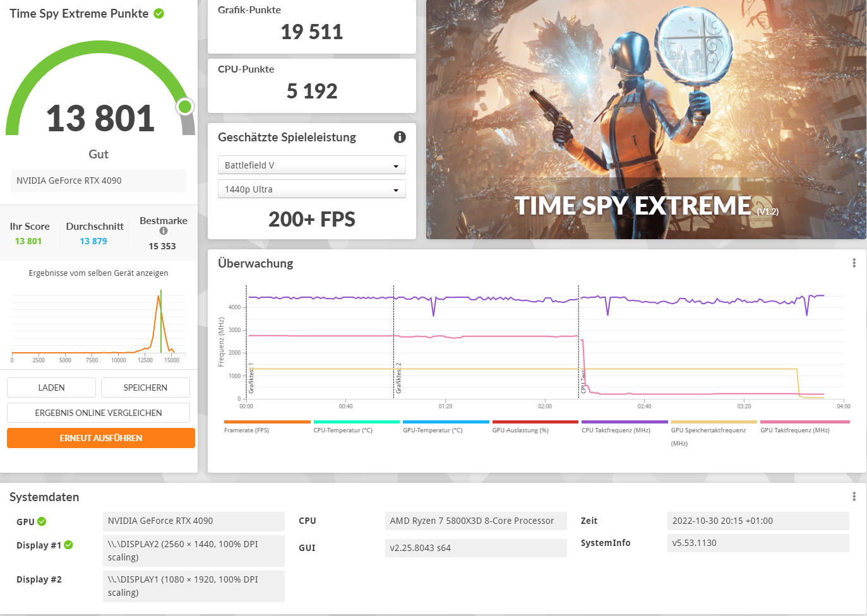Click ERGEBNIS ONLINE VERGLEICHEN button

pyautogui.click(x=99, y=413)
